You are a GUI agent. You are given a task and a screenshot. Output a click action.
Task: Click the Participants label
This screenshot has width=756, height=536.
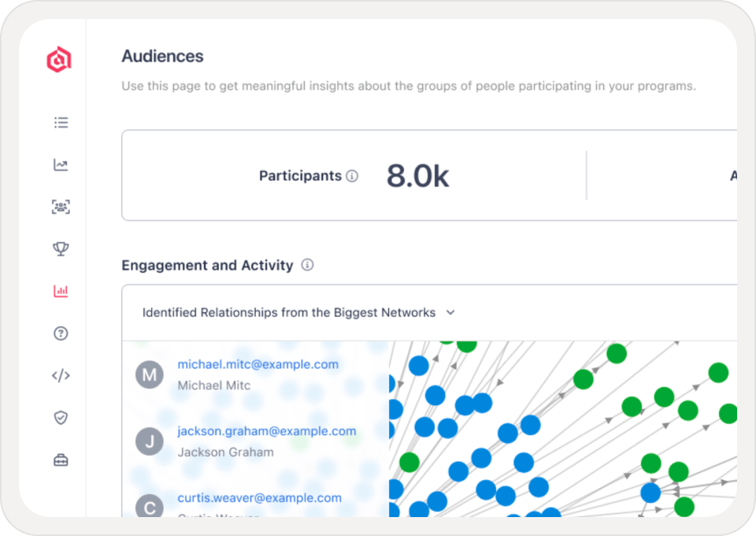point(300,176)
